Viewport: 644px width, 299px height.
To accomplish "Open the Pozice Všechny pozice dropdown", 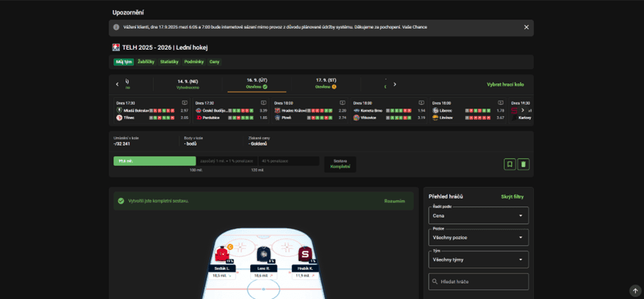I will [478, 238].
